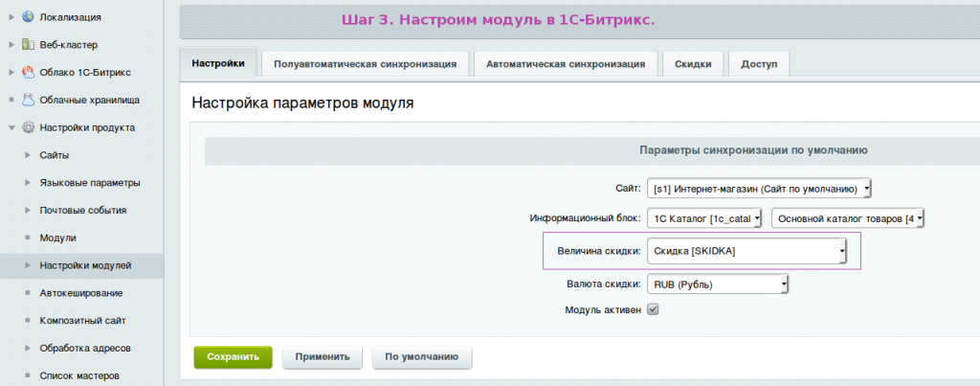Click the gear icon for Настройки продукта
980x386 pixels.
[27, 127]
